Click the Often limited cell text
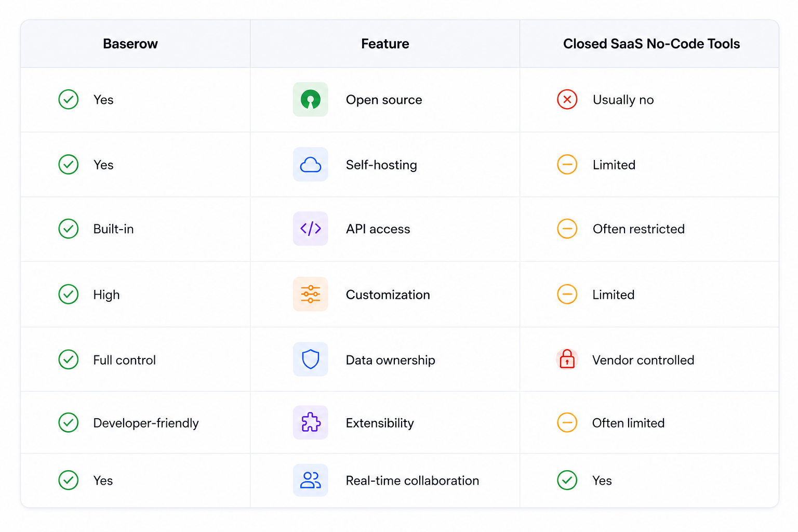The image size is (798, 532). 628,423
